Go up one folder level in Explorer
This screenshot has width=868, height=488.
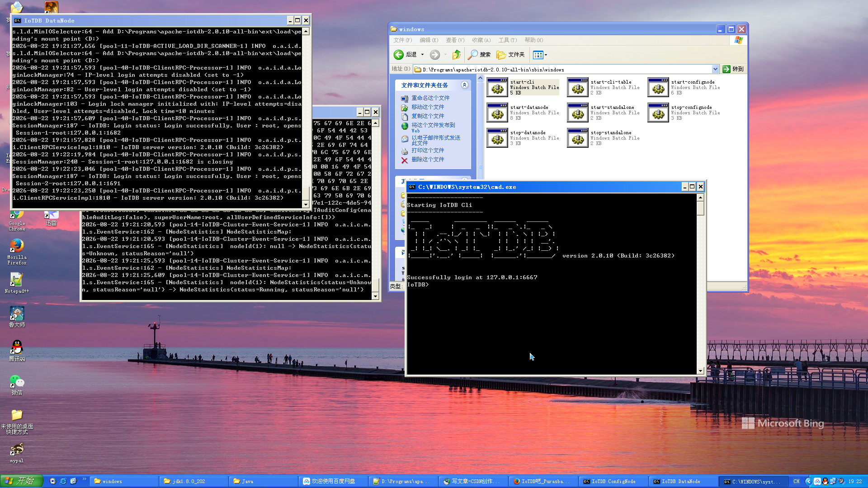point(457,55)
